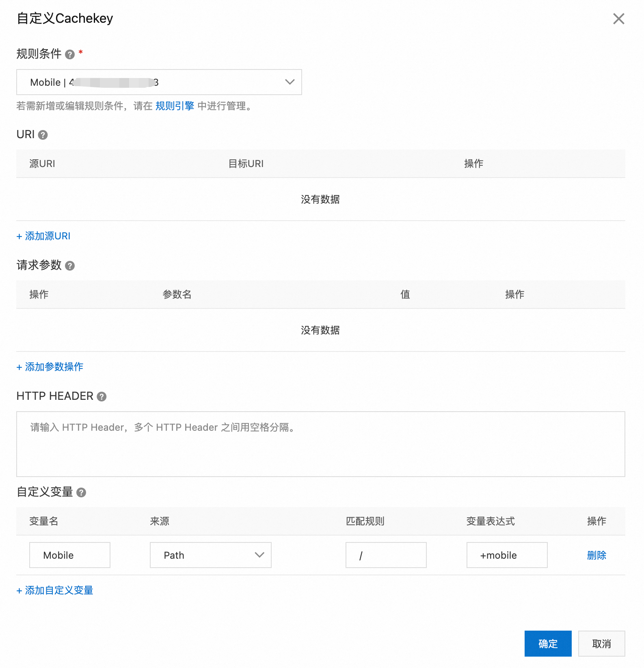Open help icon next to URI

coord(43,135)
